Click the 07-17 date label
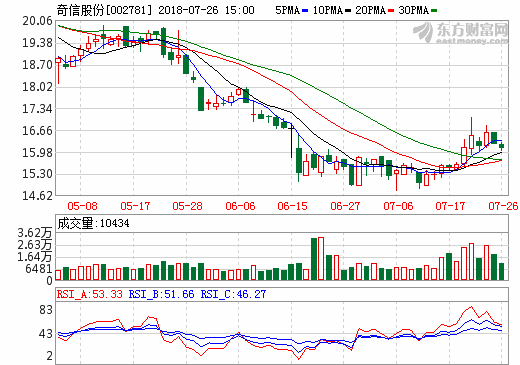Screen dimensions: 520x365 (450, 206)
